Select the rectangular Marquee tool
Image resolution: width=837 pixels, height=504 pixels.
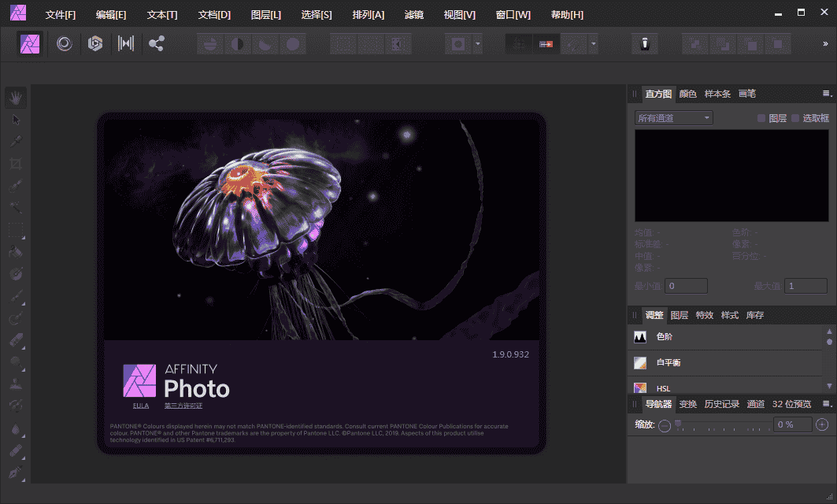pyautogui.click(x=16, y=231)
